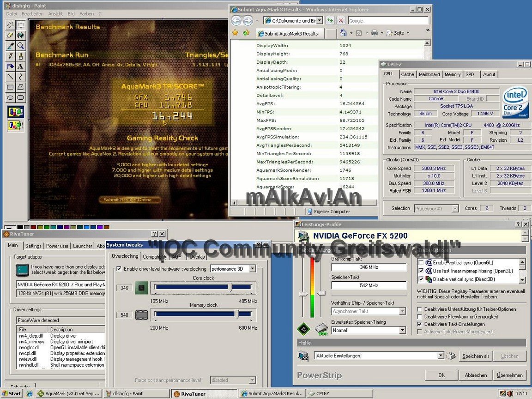Check Enable vertical sync (OpenGL)
532x399 pixels.
point(421,263)
